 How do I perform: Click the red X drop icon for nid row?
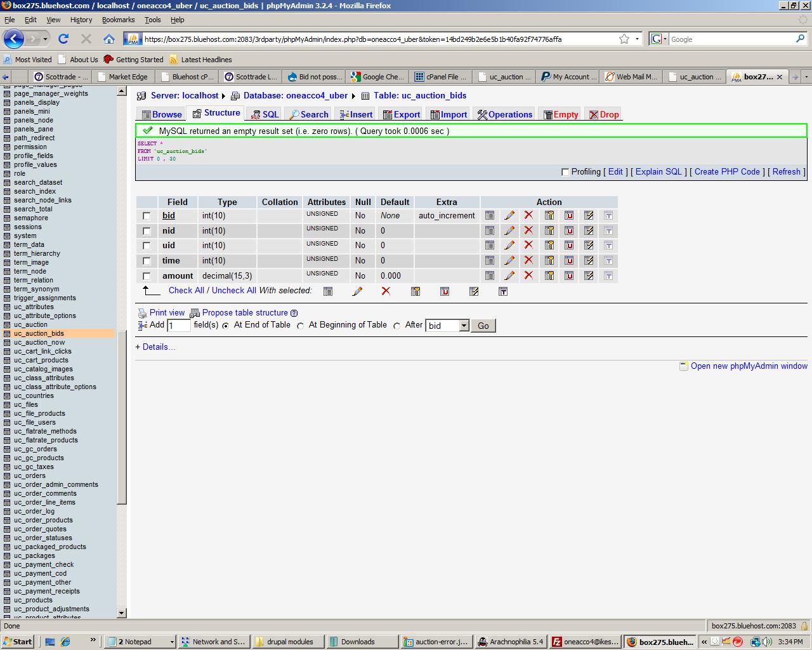(528, 230)
